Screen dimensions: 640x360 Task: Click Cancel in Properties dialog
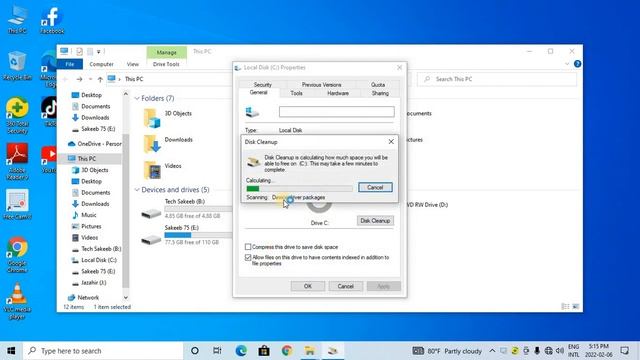pyautogui.click(x=345, y=286)
